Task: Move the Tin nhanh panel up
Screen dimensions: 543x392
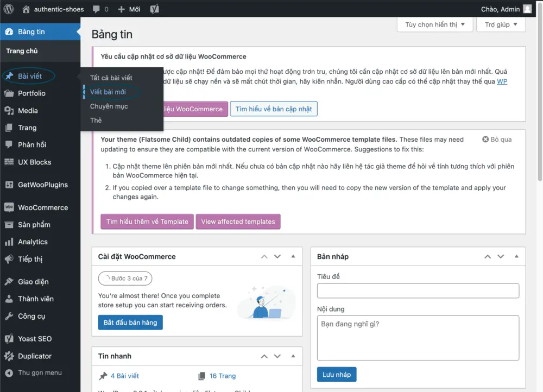Action: pyautogui.click(x=264, y=356)
